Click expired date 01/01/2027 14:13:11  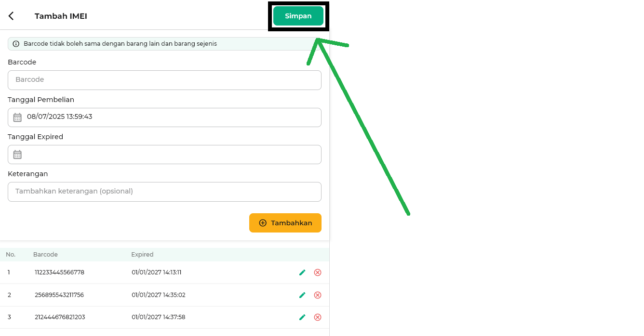[x=157, y=272]
